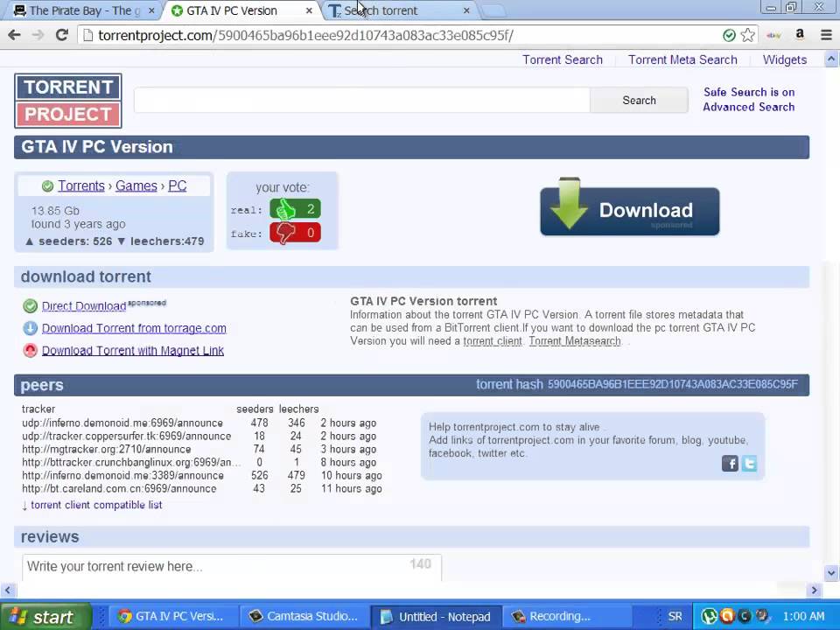Screen dimensions: 840x630
Task: Click SR language indicator in taskbar
Action: click(675, 617)
